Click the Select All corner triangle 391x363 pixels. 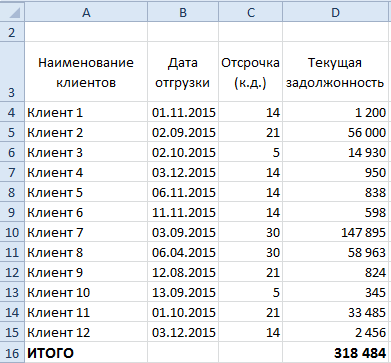pos(12,12)
